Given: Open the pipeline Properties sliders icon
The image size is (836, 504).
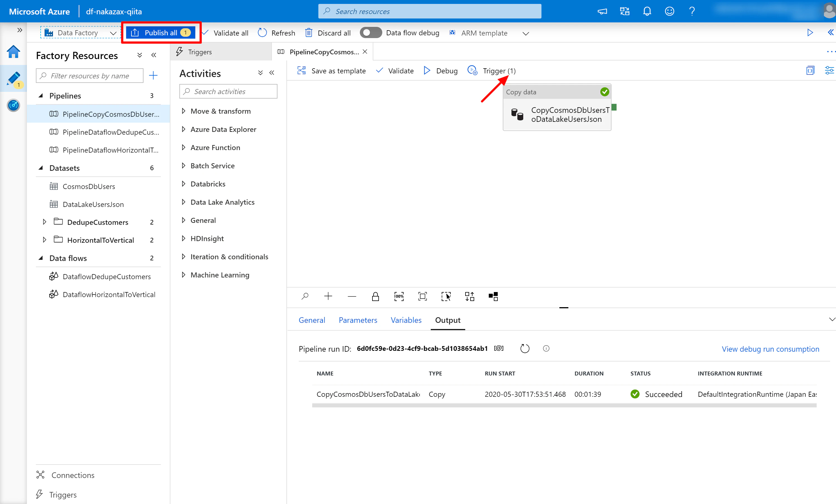Looking at the screenshot, I should [829, 71].
